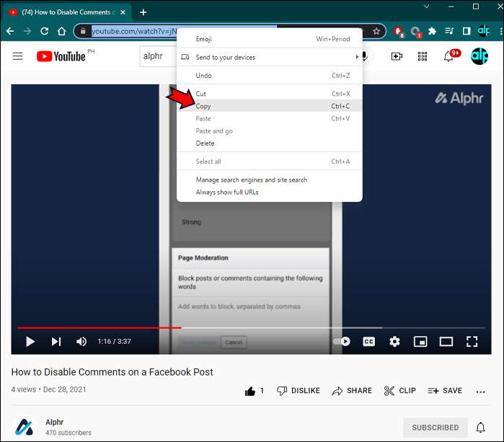Activate the miniplayer icon
The width and height of the screenshot is (504, 442).
[420, 341]
